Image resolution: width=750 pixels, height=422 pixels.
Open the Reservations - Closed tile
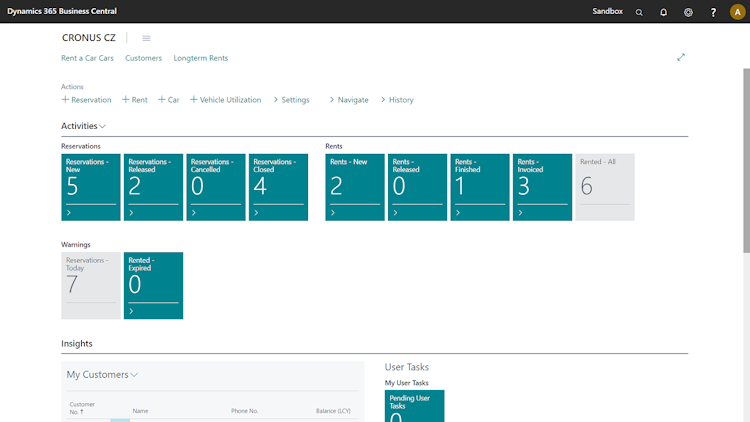coord(278,187)
